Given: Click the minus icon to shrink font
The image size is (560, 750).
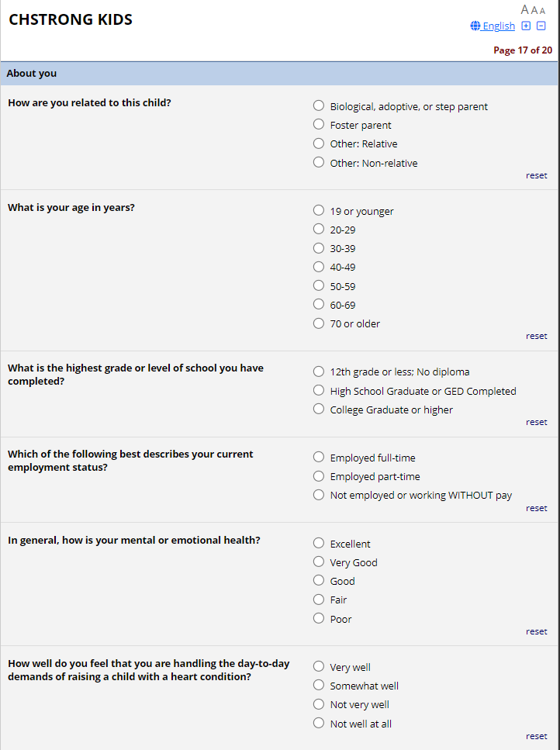Looking at the screenshot, I should (x=541, y=26).
